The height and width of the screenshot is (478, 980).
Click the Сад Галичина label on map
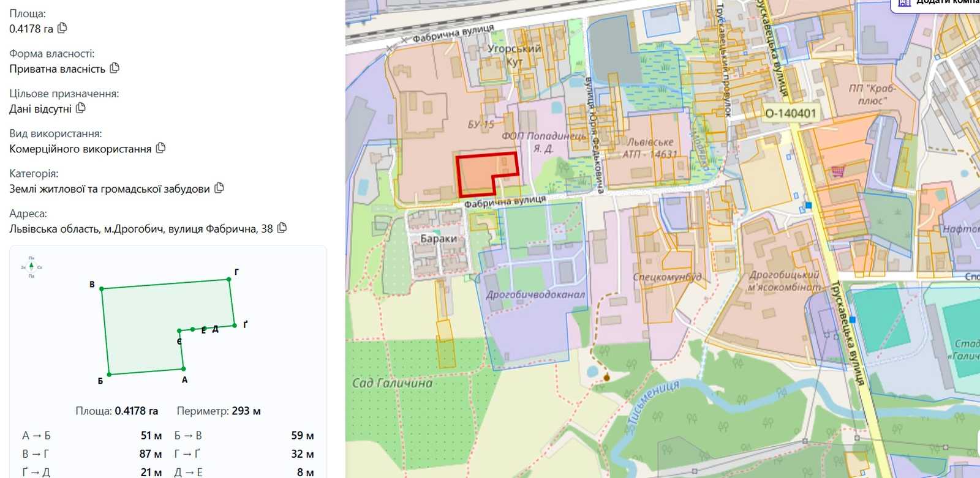(392, 383)
